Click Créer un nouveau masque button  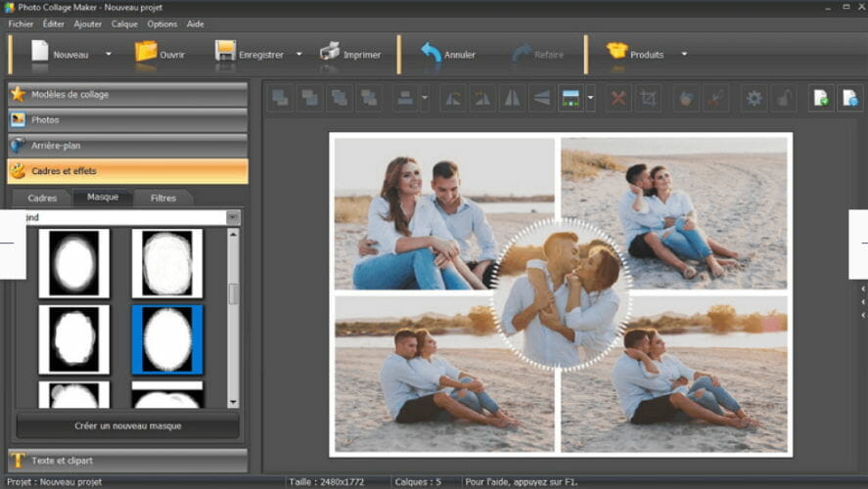pyautogui.click(x=127, y=425)
